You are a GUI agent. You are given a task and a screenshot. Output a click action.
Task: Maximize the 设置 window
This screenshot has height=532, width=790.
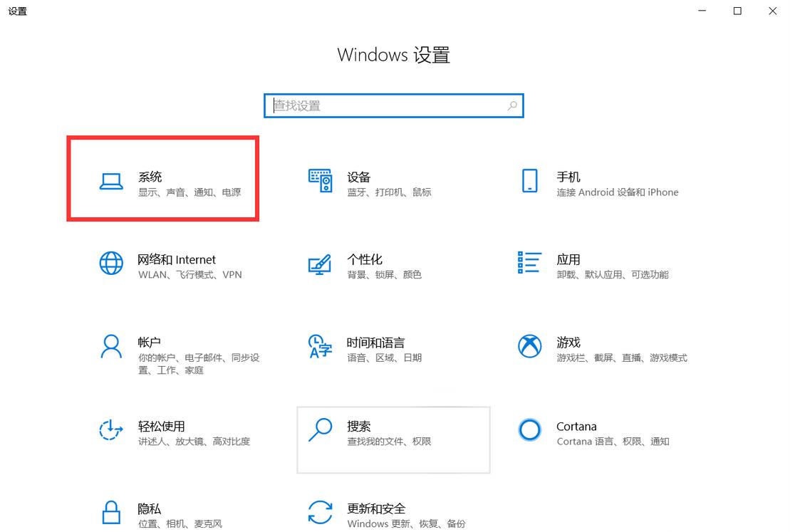[737, 11]
